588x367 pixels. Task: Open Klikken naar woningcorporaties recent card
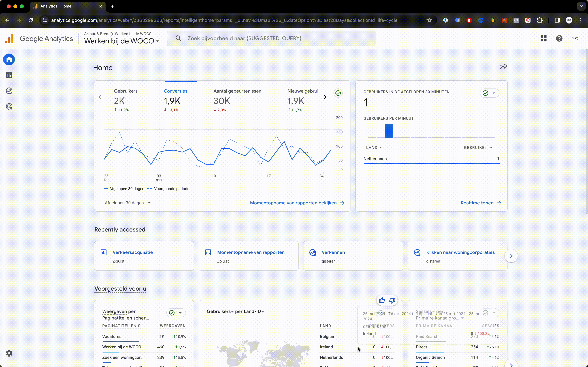(457, 256)
